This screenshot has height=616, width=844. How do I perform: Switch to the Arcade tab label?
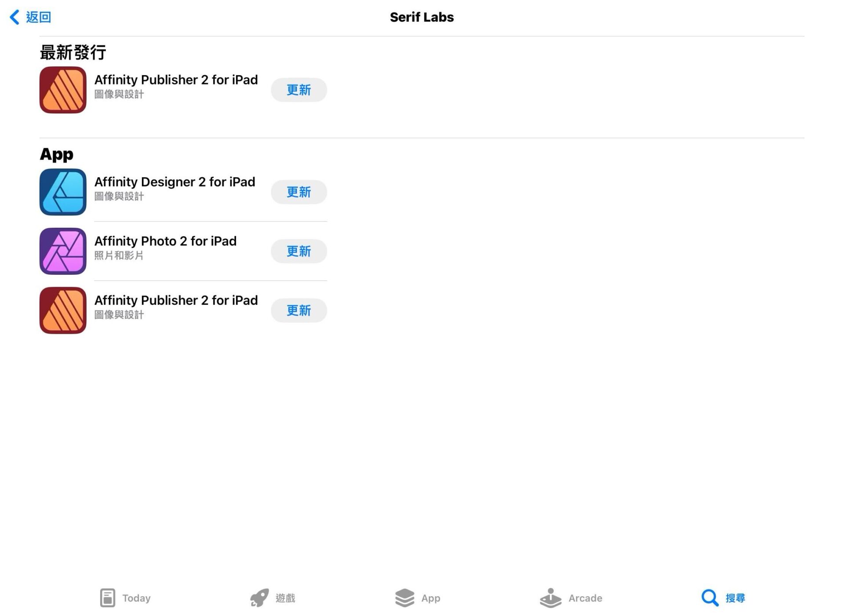click(585, 598)
